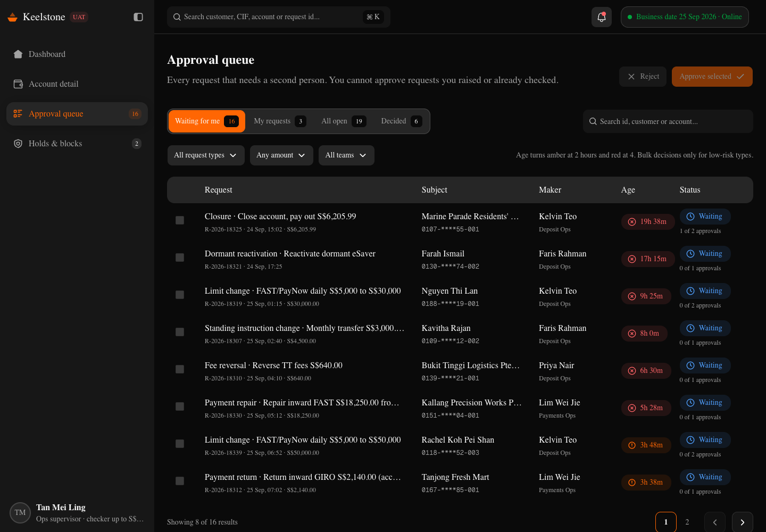Open the Any amount filter dropdown
The height and width of the screenshot is (532, 766).
click(x=281, y=155)
